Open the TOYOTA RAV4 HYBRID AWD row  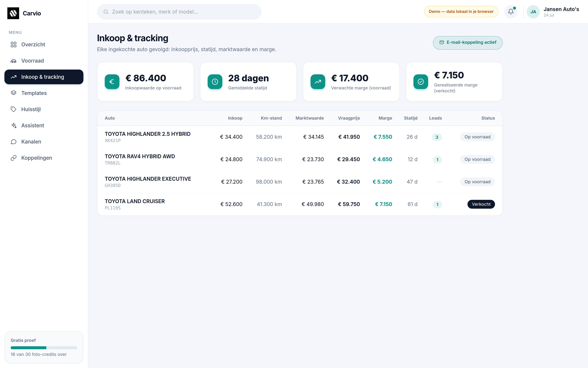click(300, 159)
